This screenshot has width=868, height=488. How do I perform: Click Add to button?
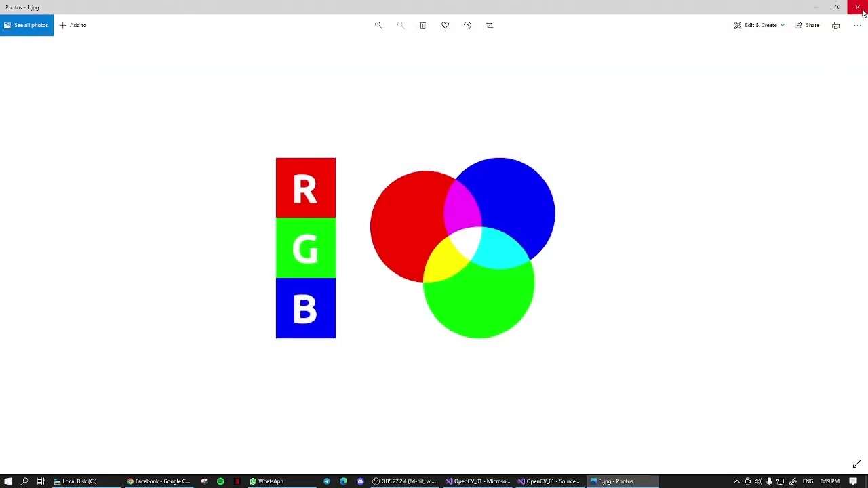click(73, 25)
